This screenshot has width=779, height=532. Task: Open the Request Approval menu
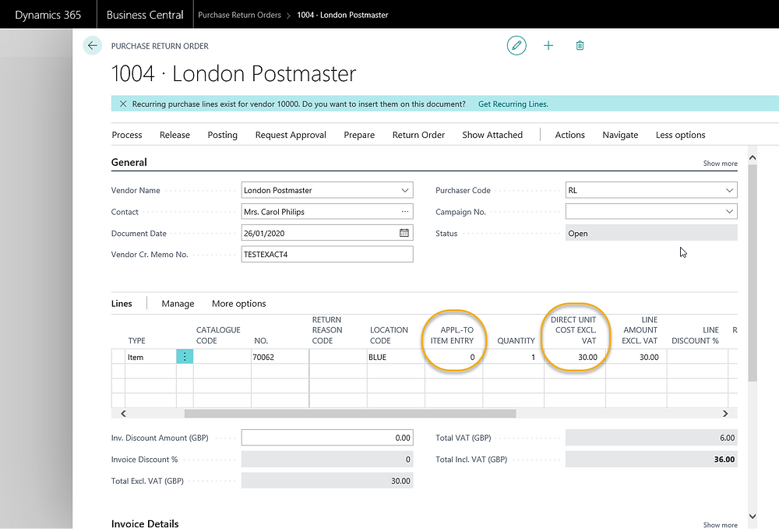coord(291,135)
